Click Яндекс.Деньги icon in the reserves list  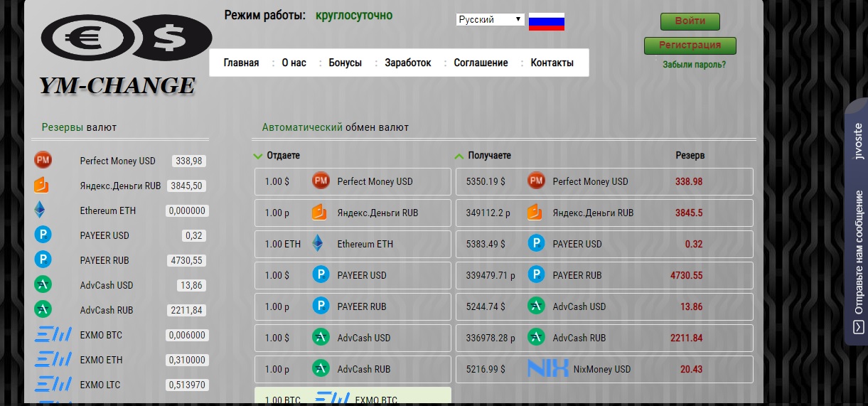[43, 186]
